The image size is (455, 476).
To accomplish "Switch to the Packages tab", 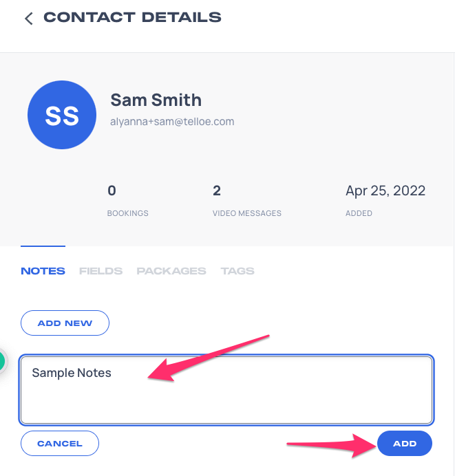I will tap(171, 271).
